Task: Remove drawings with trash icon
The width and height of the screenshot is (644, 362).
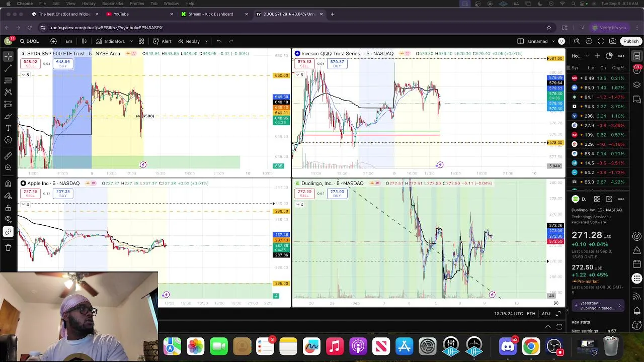Action: (8, 247)
